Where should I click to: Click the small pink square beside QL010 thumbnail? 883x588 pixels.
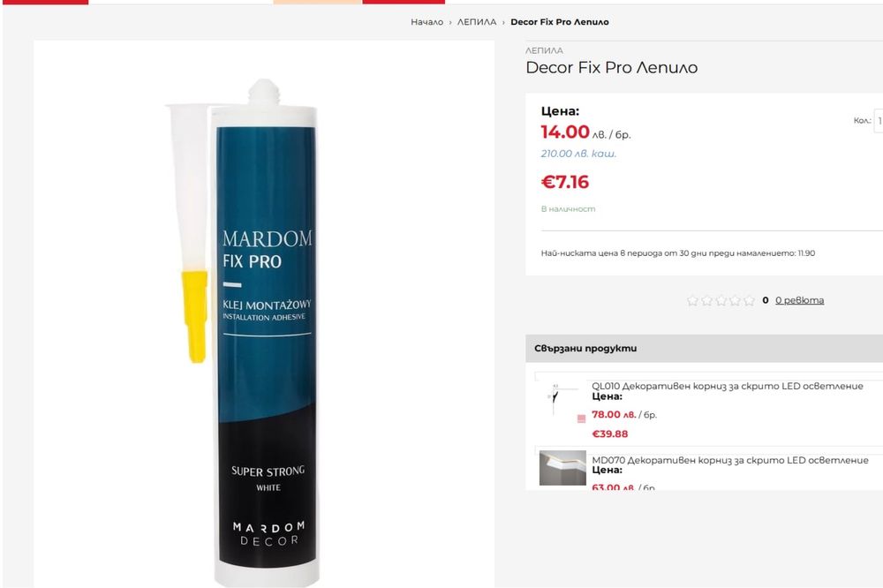(582, 418)
